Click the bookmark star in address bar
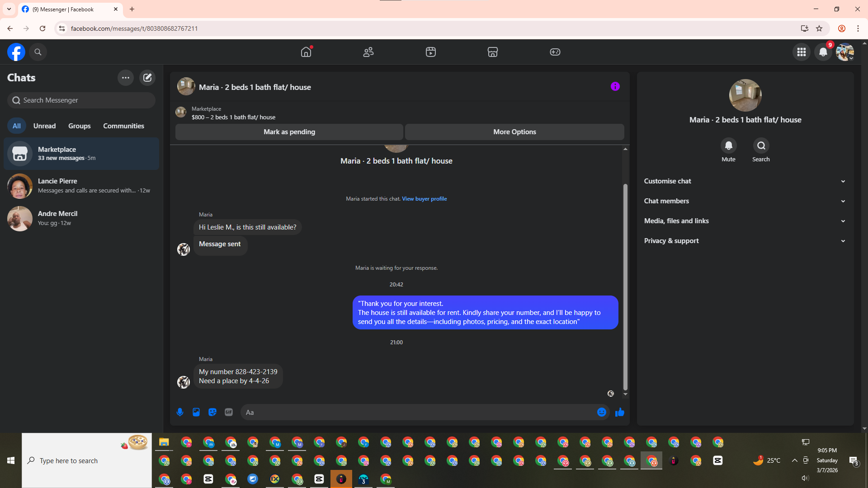This screenshot has width=868, height=488. coord(819,28)
